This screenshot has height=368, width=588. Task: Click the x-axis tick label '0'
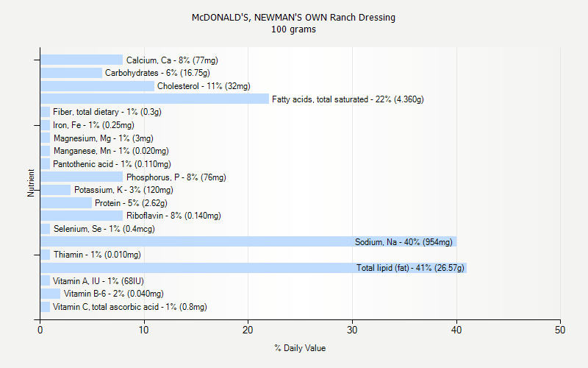pos(40,330)
